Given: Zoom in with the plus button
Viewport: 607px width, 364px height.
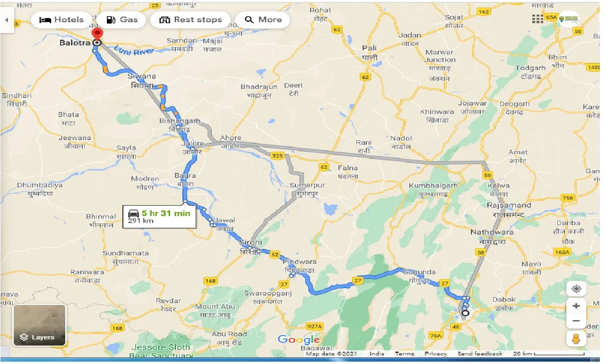Looking at the screenshot, I should coord(576,306).
